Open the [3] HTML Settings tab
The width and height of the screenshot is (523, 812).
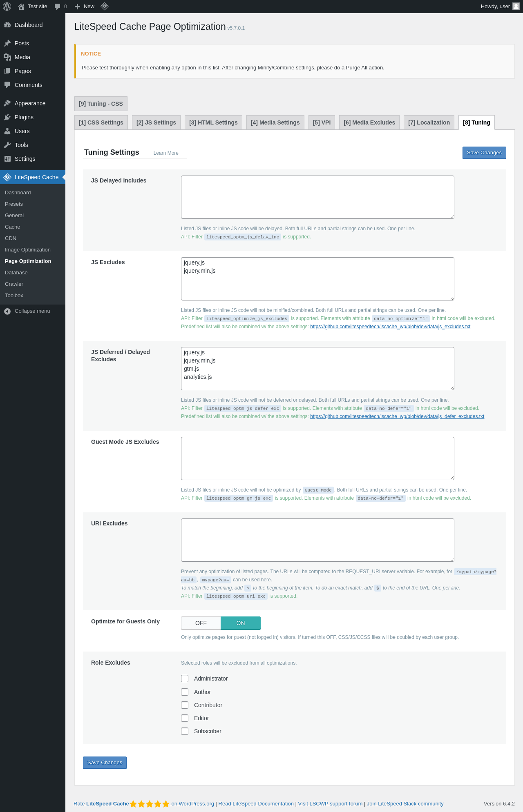(213, 122)
